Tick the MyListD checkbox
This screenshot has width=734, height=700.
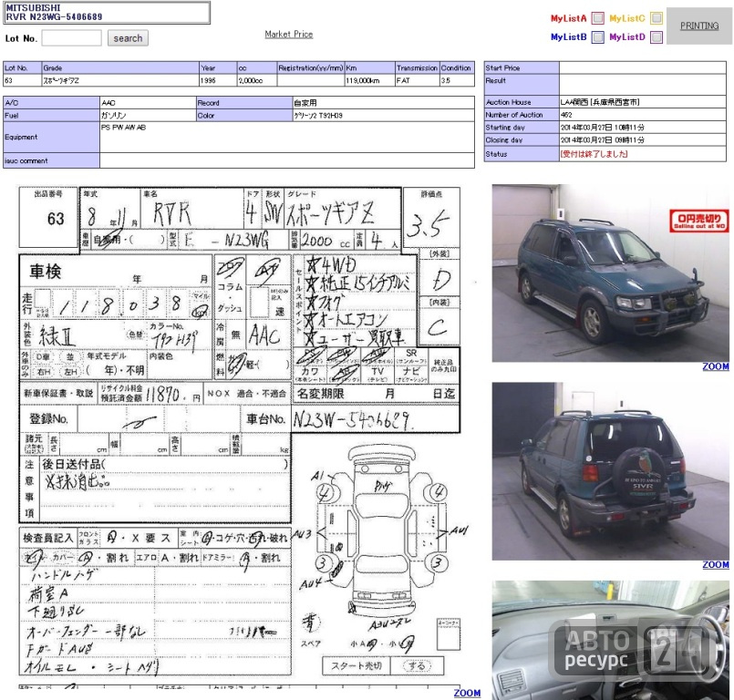point(656,37)
